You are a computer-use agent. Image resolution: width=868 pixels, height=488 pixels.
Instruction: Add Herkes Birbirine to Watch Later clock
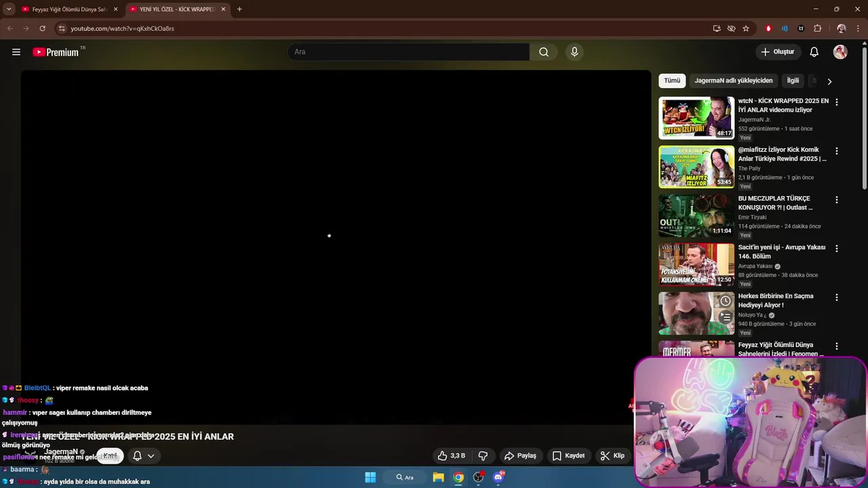coord(726,301)
